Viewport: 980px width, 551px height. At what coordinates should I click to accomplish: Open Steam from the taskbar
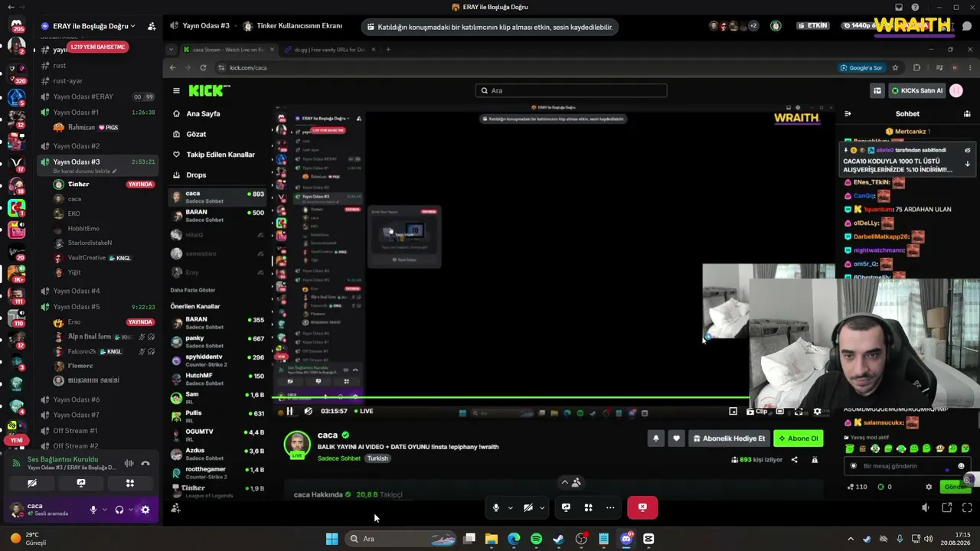point(558,539)
